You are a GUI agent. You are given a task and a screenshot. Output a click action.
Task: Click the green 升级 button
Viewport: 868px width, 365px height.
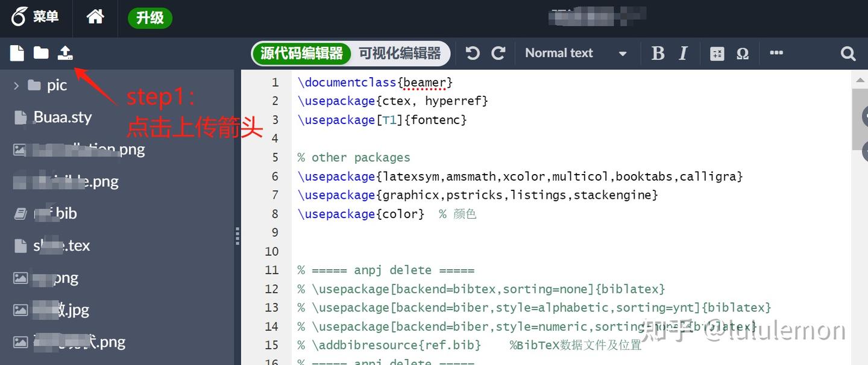(150, 17)
